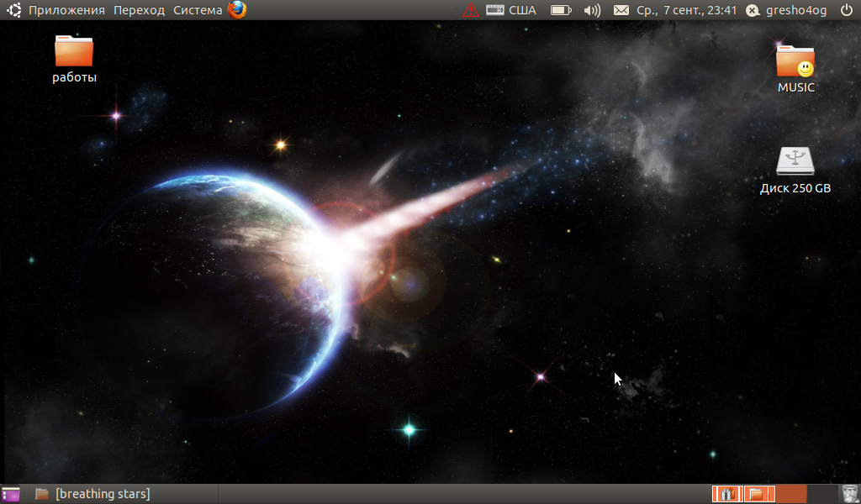Select the работы folder on the desktop
Screen dimensions: 861x504
[74, 60]
